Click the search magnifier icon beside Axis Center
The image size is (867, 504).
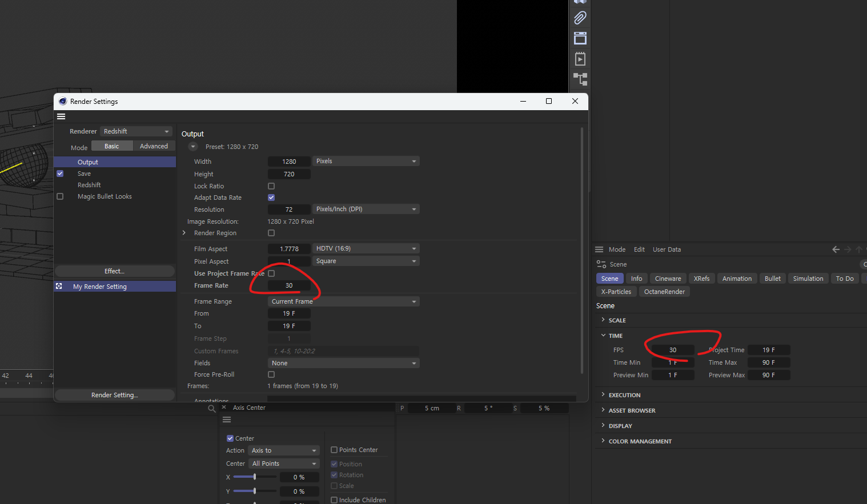coord(212,409)
